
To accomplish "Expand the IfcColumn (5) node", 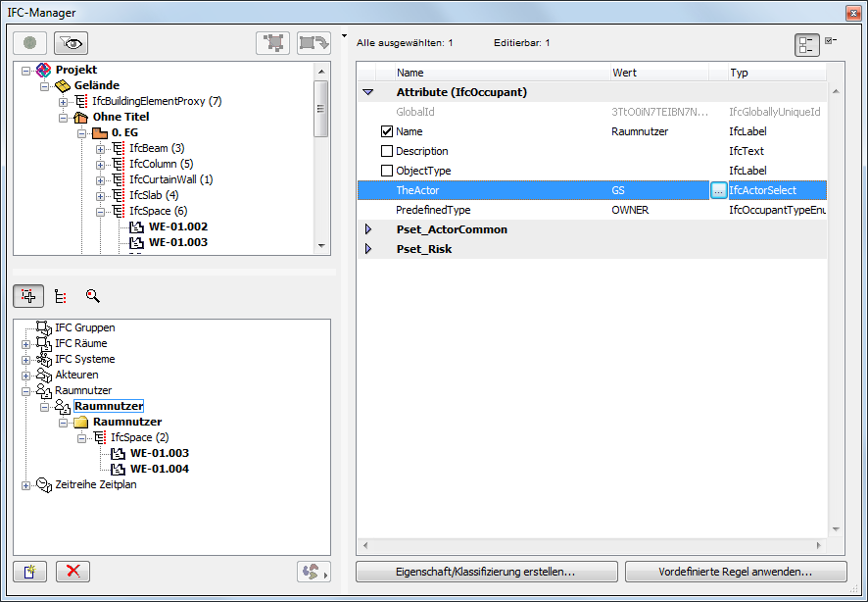I will 100,165.
